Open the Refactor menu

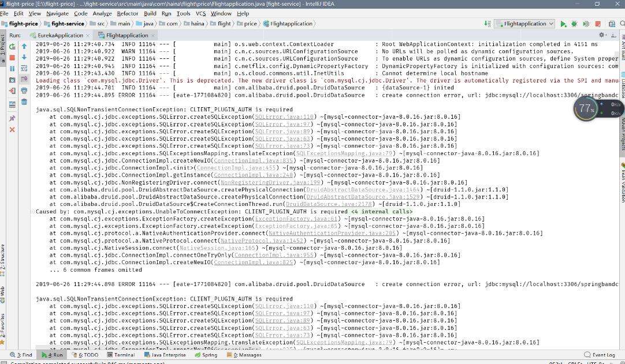pyautogui.click(x=127, y=13)
